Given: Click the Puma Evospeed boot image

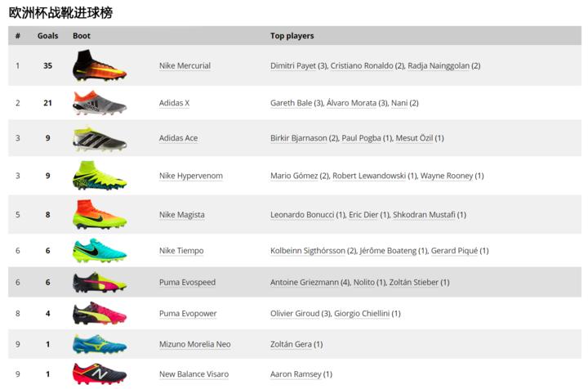Looking at the screenshot, I should pyautogui.click(x=99, y=283).
